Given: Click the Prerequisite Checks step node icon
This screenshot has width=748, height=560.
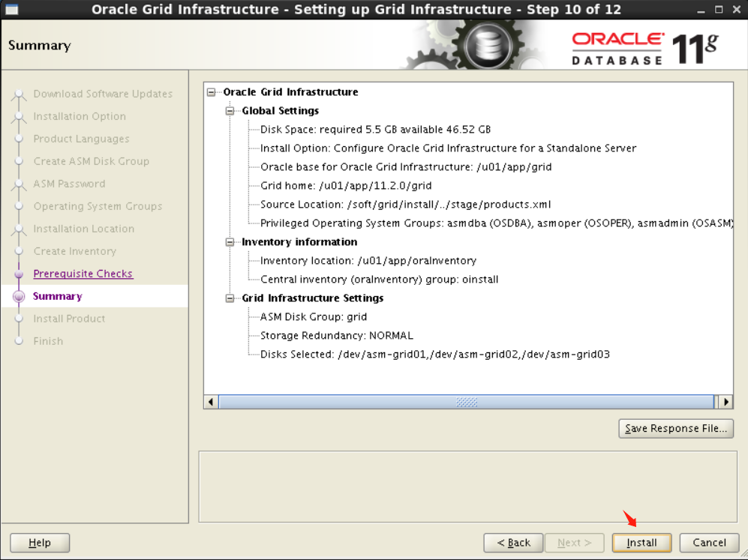Looking at the screenshot, I should pyautogui.click(x=19, y=274).
